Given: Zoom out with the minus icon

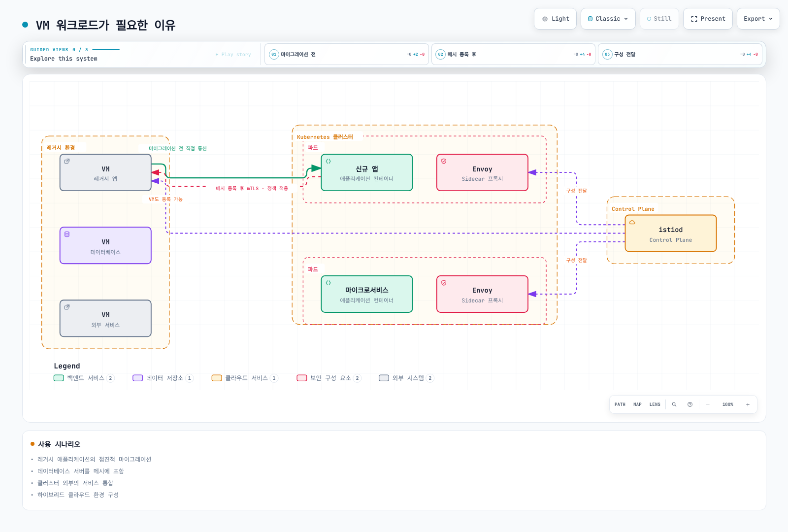Looking at the screenshot, I should [708, 404].
